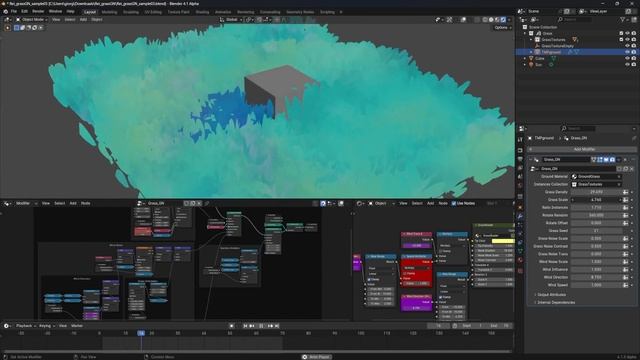Click the yellow Tip Color swatch
The height and width of the screenshot is (360, 640).
point(503,241)
